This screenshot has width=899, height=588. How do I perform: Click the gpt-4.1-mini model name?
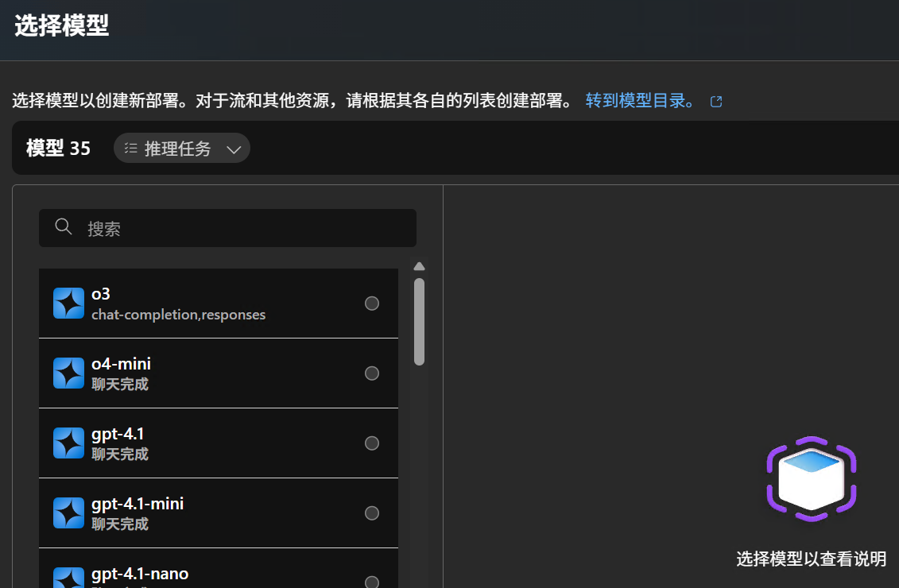coord(138,505)
